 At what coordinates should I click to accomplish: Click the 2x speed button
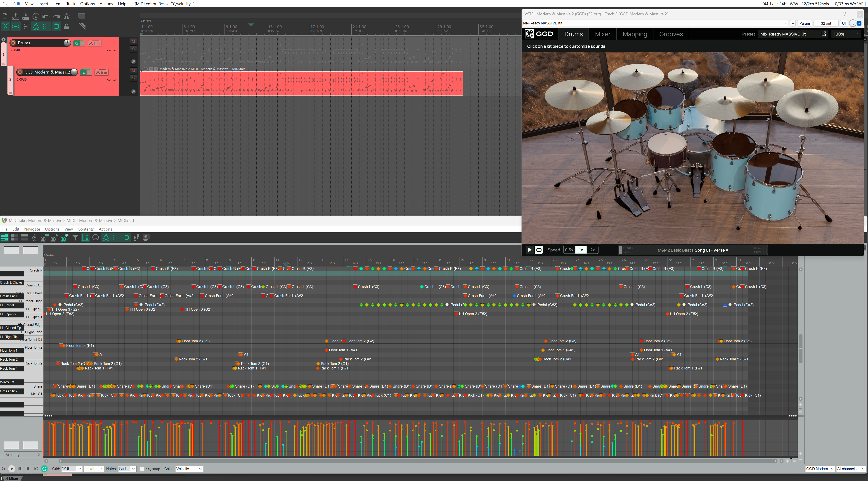[x=592, y=250]
